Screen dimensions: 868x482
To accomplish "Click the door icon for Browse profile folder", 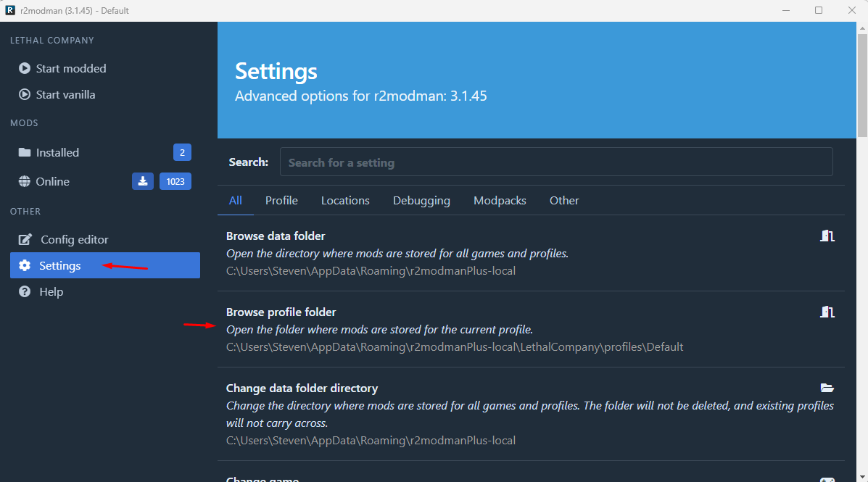I will click(x=827, y=312).
